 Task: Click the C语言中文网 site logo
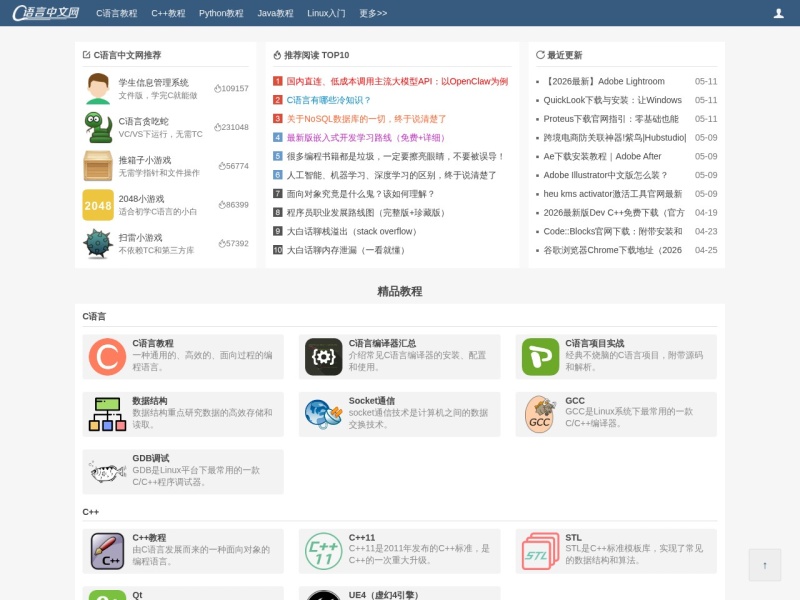click(45, 13)
